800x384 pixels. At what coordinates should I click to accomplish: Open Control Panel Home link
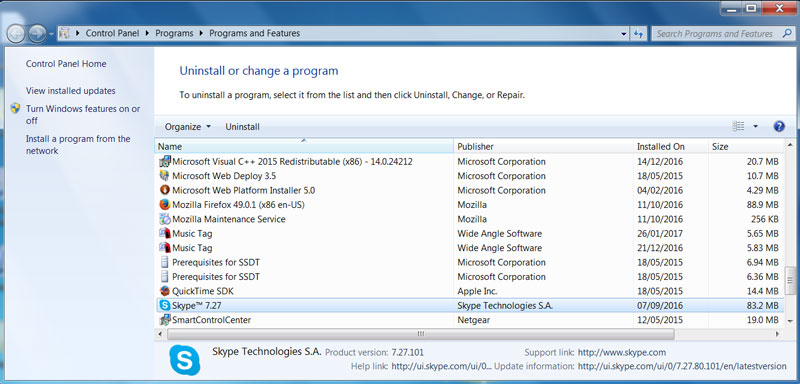point(66,64)
